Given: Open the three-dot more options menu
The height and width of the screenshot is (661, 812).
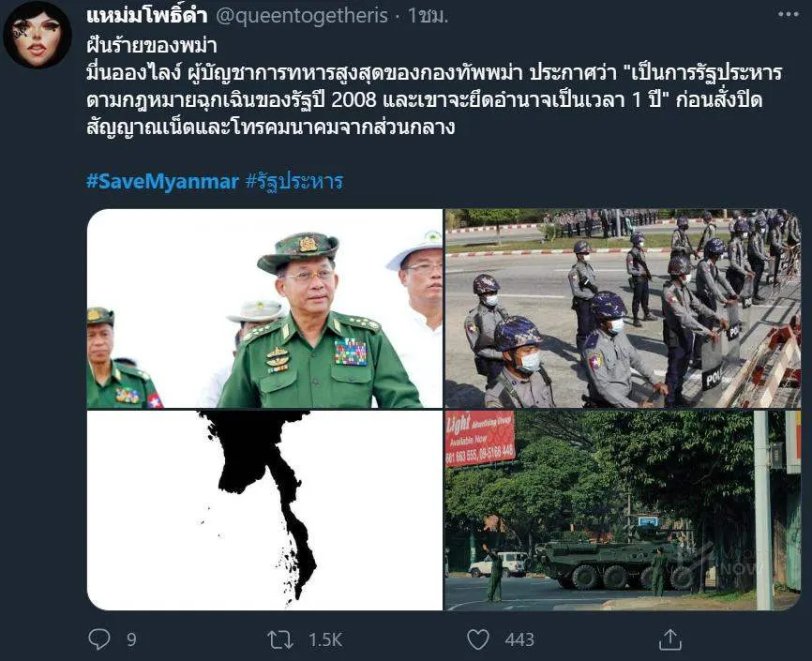Looking at the screenshot, I should click(789, 14).
